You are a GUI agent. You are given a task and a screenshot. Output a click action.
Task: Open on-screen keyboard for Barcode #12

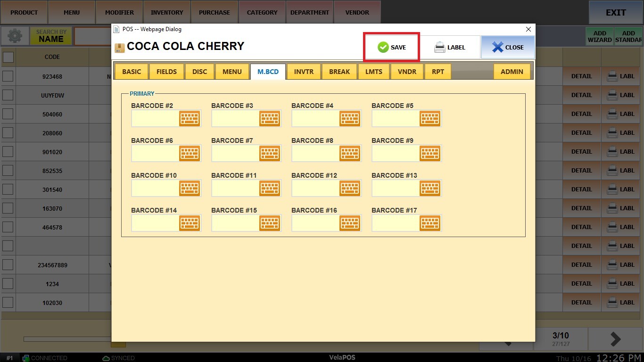350,188
